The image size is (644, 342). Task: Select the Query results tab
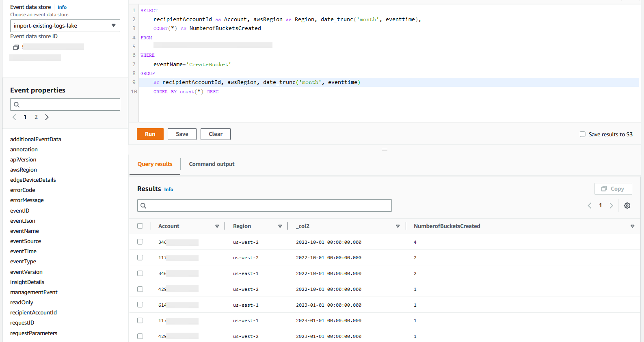[x=155, y=164]
